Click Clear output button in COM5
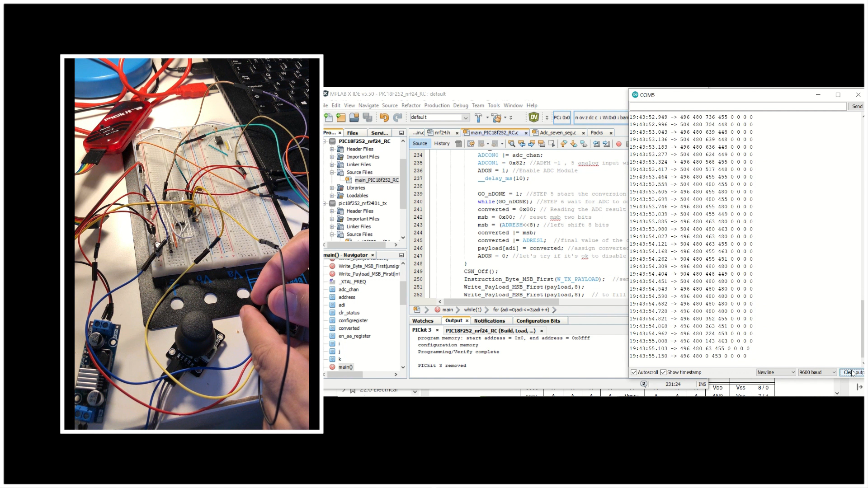Image resolution: width=868 pixels, height=488 pixels. tap(853, 372)
